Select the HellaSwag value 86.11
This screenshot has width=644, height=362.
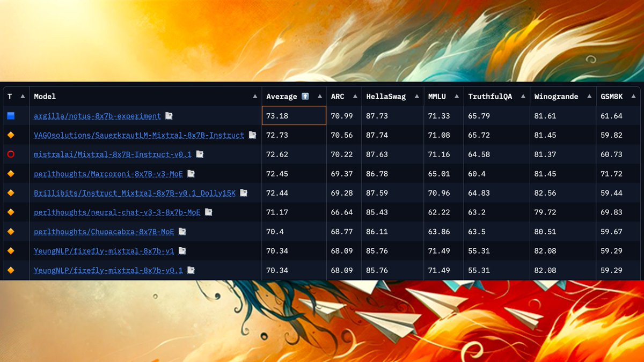377,232
